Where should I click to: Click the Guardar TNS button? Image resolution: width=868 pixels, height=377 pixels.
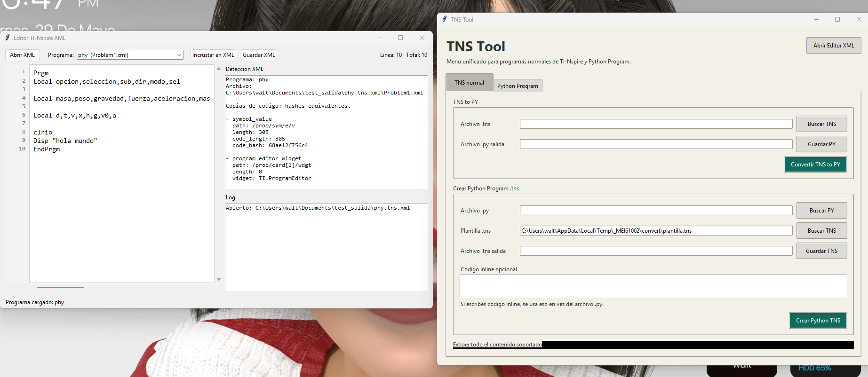[x=822, y=251]
